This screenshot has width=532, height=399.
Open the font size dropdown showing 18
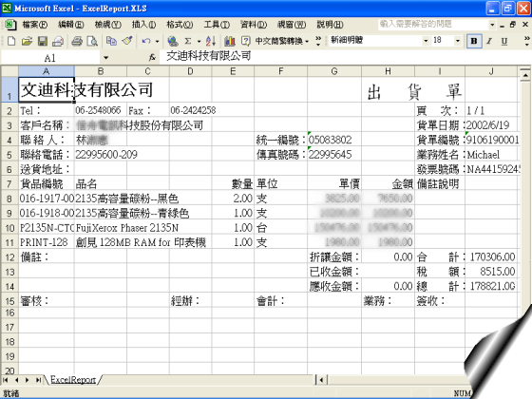click(x=458, y=41)
